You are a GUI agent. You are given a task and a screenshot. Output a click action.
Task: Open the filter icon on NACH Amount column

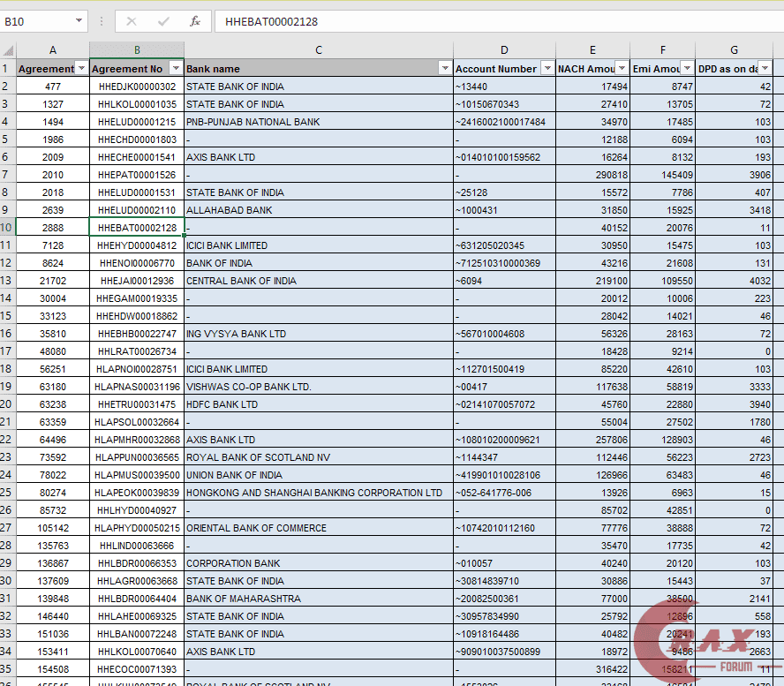point(622,68)
